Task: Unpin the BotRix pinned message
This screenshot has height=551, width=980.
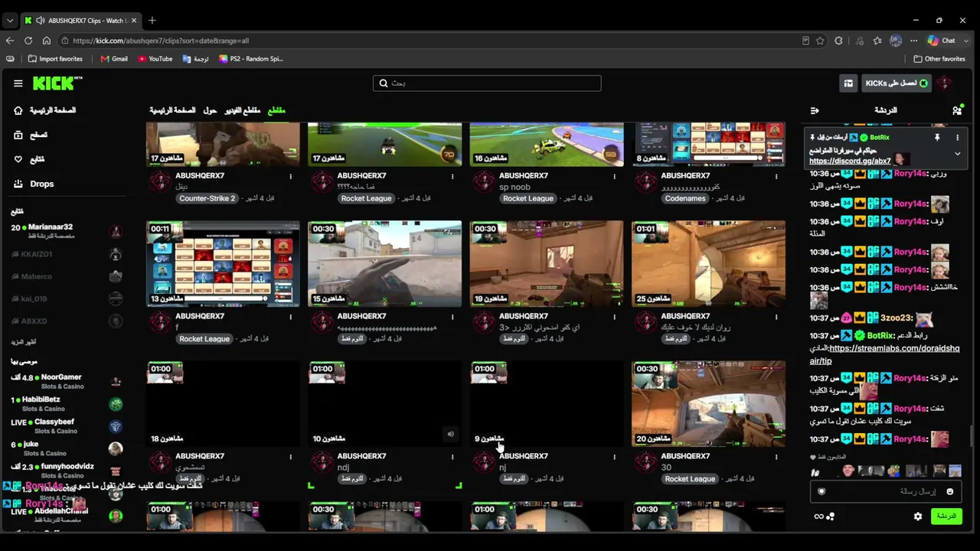Action: pyautogui.click(x=937, y=138)
